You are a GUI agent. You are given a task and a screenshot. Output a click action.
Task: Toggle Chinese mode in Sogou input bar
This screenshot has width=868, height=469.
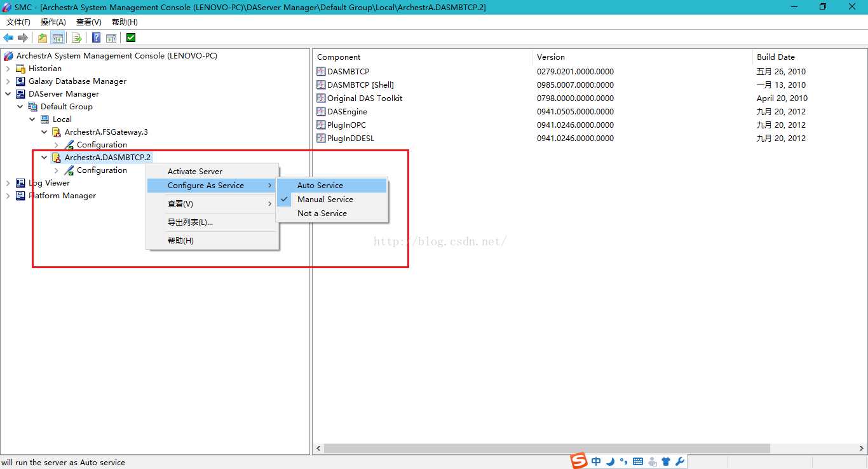point(596,462)
